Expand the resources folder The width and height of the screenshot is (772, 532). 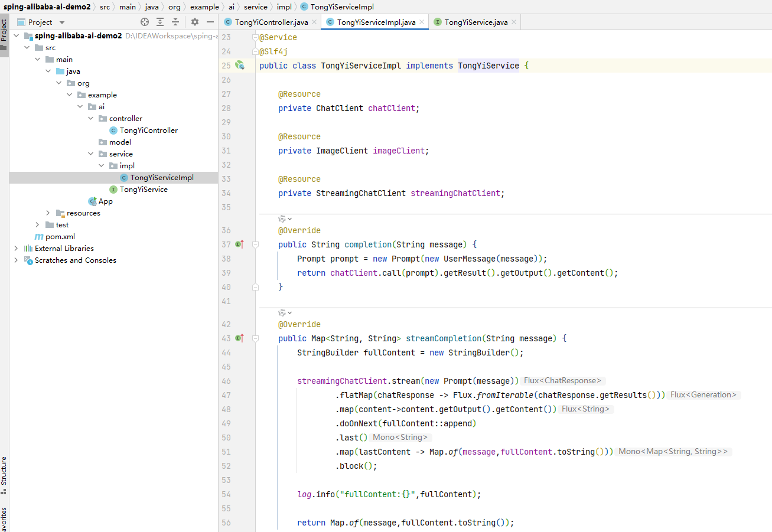pyautogui.click(x=48, y=213)
